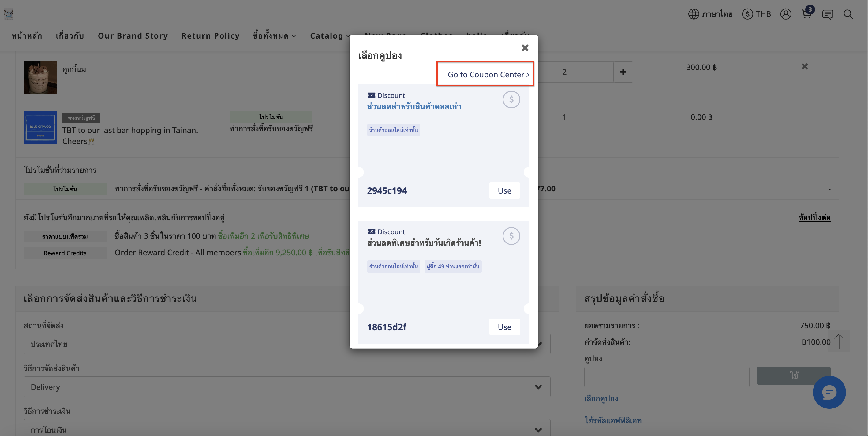Open Delivery shipping method dropdown

tap(287, 386)
